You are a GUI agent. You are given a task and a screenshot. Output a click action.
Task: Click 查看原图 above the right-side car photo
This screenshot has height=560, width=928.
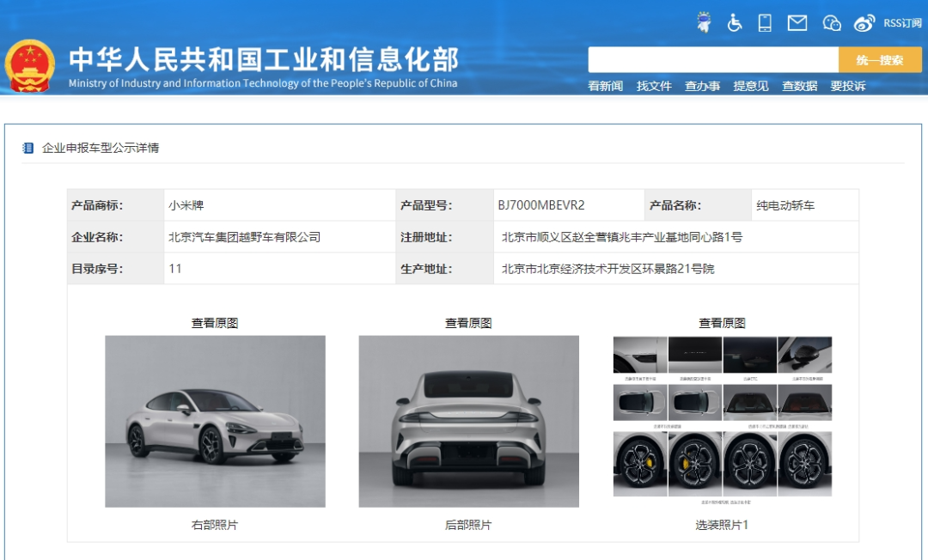pyautogui.click(x=215, y=323)
